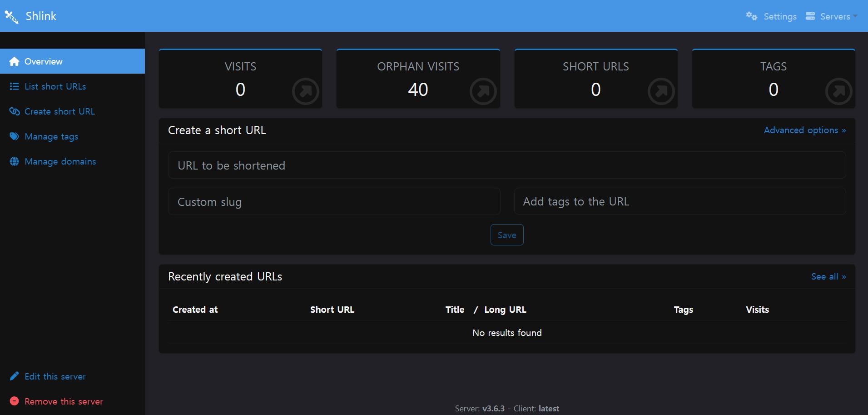
Task: Click the Settings gear icon
Action: pos(752,16)
